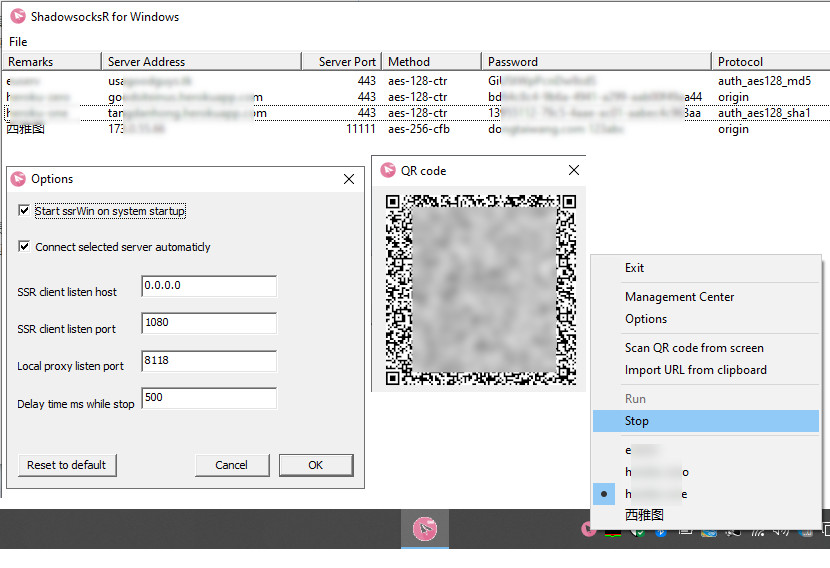The height and width of the screenshot is (568, 830).
Task: Click the green-check shield tray icon
Action: click(x=637, y=532)
